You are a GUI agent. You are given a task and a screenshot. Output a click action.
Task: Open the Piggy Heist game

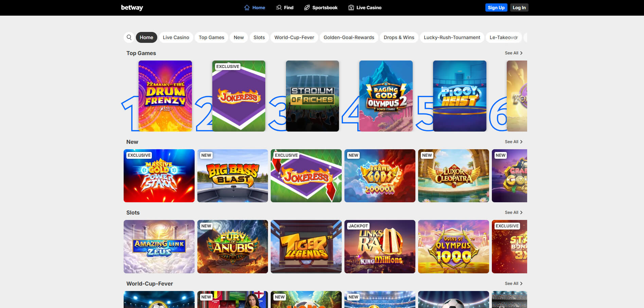pos(460,96)
